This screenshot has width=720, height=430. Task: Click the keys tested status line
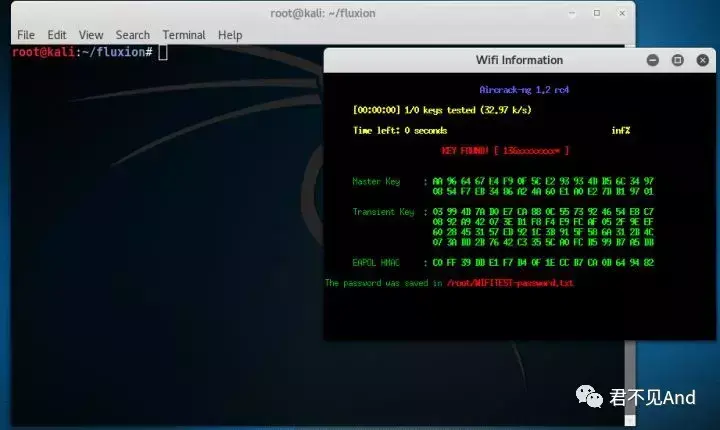(x=442, y=110)
